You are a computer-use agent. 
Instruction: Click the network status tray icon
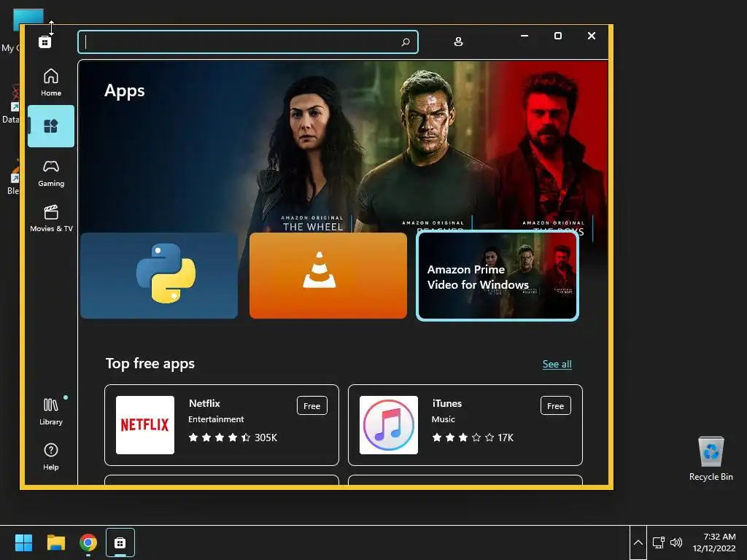pyautogui.click(x=659, y=542)
